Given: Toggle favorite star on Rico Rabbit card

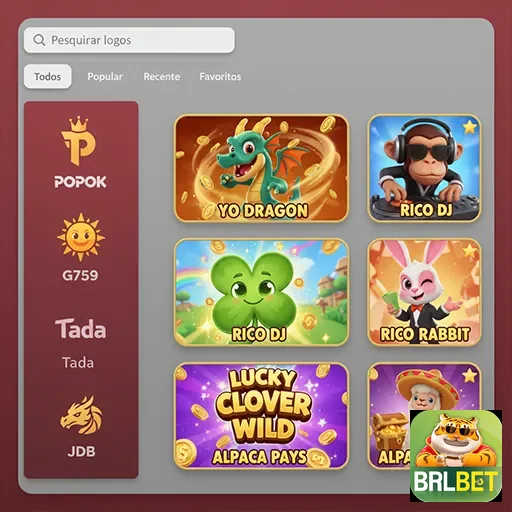Looking at the screenshot, I should click(470, 251).
